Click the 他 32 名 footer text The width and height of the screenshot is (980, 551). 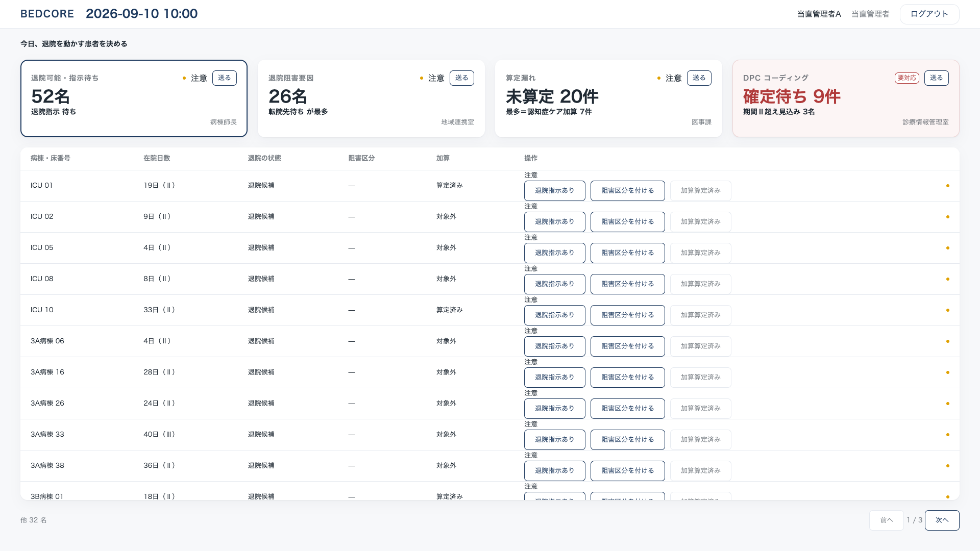[x=34, y=520]
